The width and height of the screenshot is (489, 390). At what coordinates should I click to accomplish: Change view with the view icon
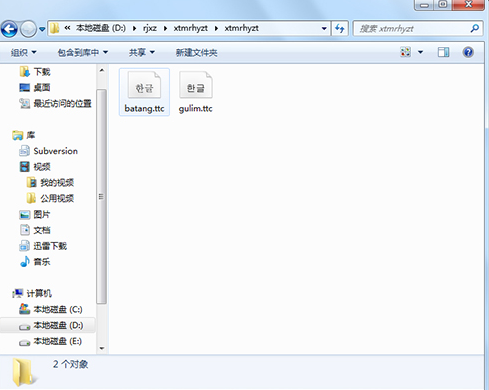406,52
